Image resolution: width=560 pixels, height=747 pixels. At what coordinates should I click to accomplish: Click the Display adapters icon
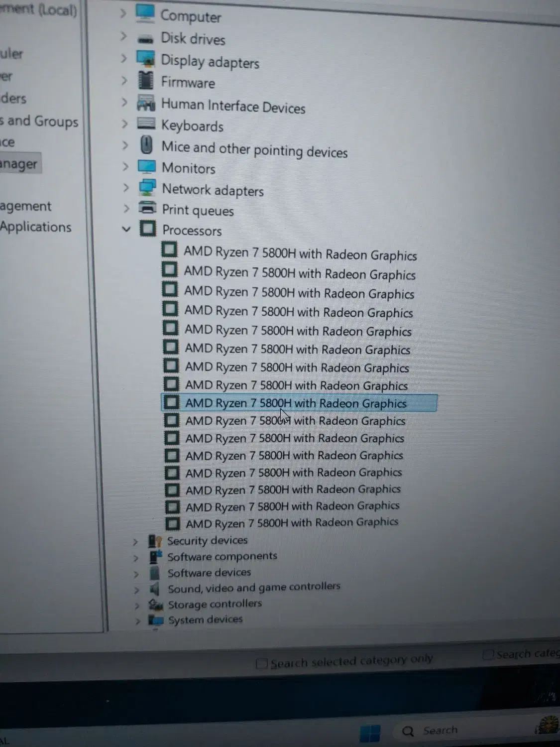146,59
